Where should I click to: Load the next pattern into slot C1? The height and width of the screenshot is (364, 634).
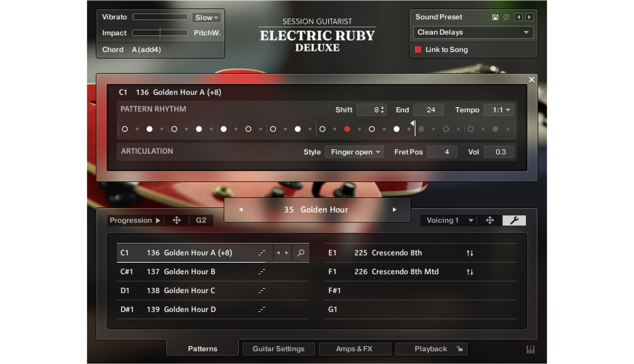[x=287, y=253]
